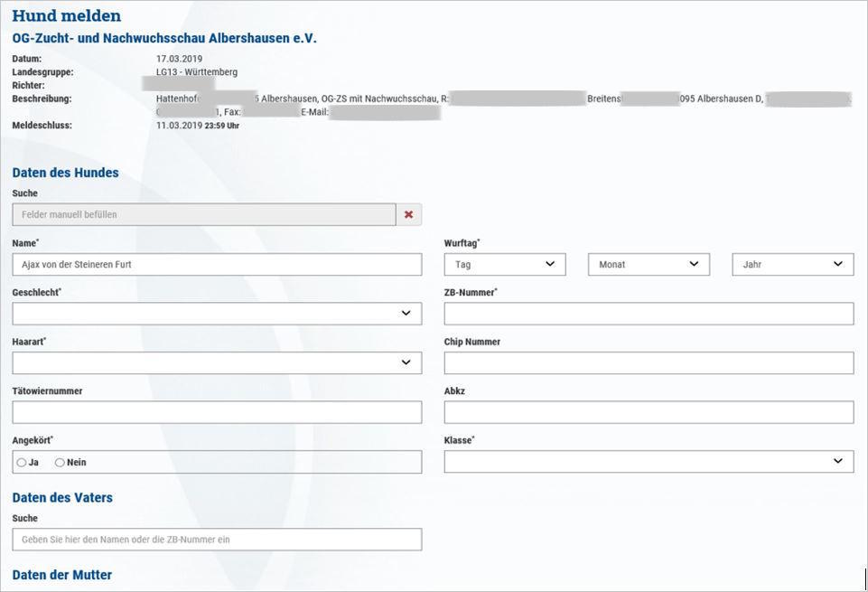The height and width of the screenshot is (592, 868).
Task: Click the 'LG13 - Württemberg' value
Action: [197, 72]
